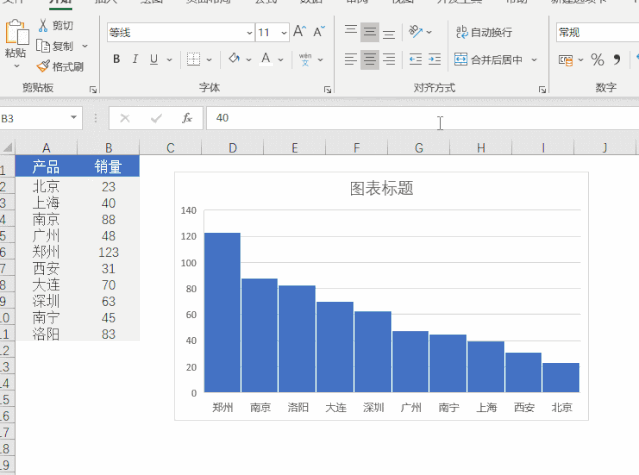Image resolution: width=639 pixels, height=475 pixels.
Task: Click the Increase Indent icon
Action: tap(435, 59)
